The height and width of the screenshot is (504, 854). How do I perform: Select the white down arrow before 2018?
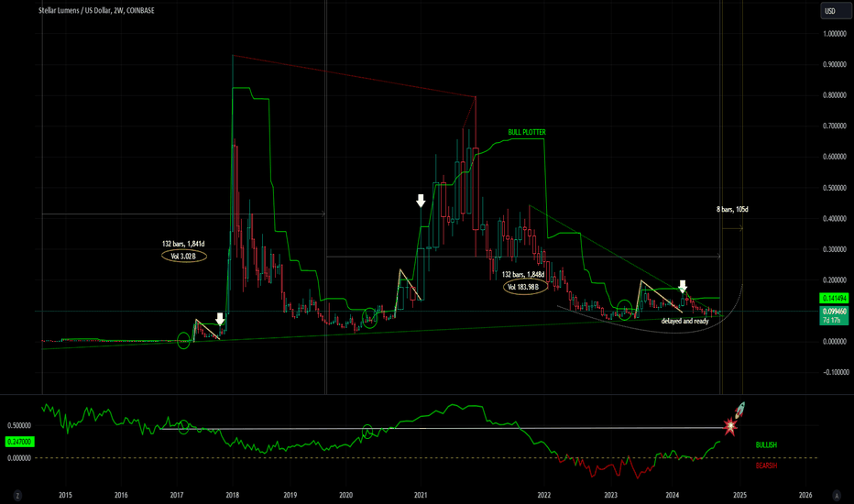click(x=220, y=319)
